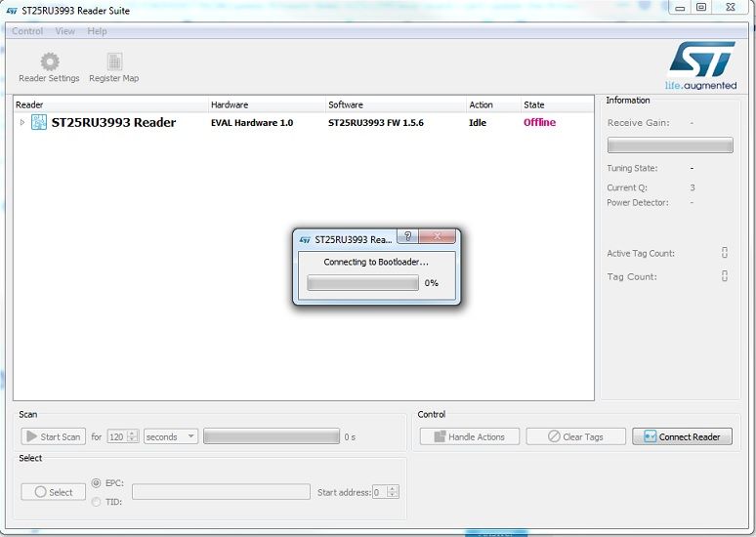Click the ST25RU3993 Reader device icon
The width and height of the screenshot is (756, 537).
pyautogui.click(x=39, y=122)
